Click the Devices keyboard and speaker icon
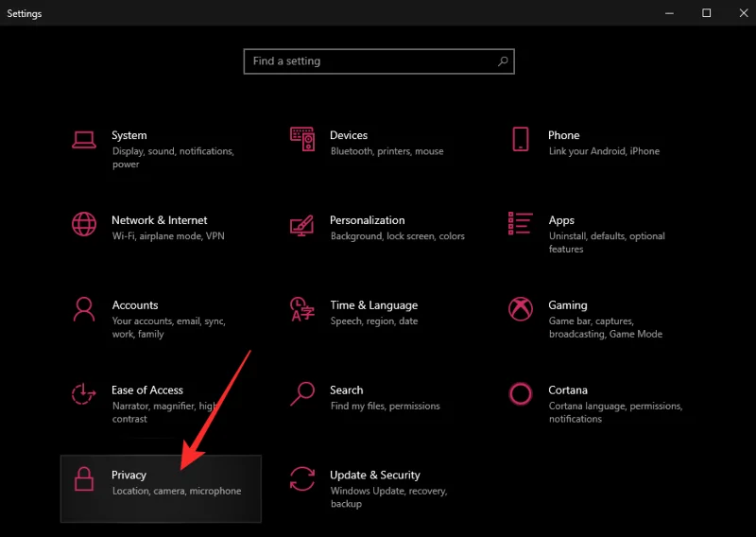The width and height of the screenshot is (756, 537). (302, 139)
